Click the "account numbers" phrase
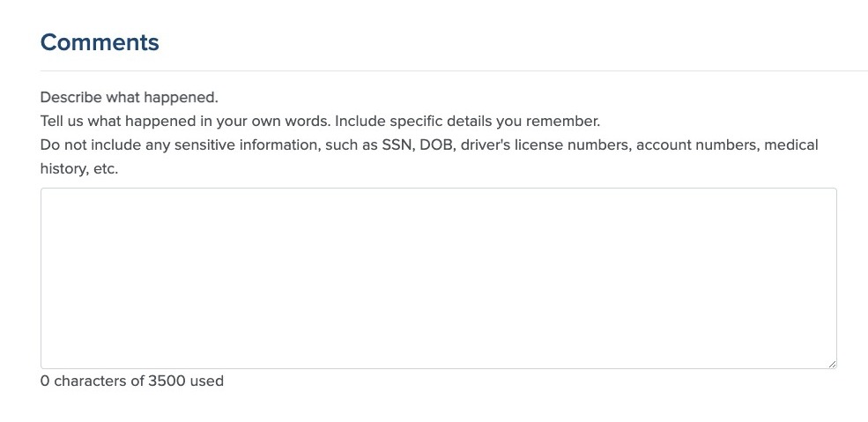The width and height of the screenshot is (868, 422). click(x=696, y=144)
